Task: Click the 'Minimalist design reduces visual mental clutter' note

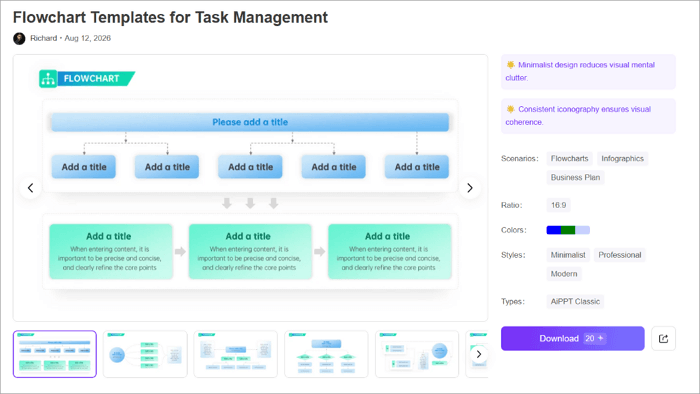Action: [588, 71]
